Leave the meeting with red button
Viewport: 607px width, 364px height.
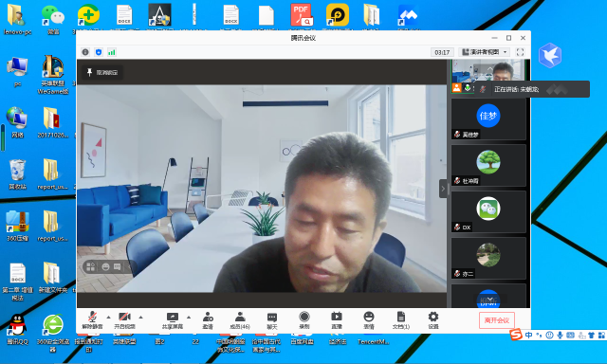[x=497, y=320]
